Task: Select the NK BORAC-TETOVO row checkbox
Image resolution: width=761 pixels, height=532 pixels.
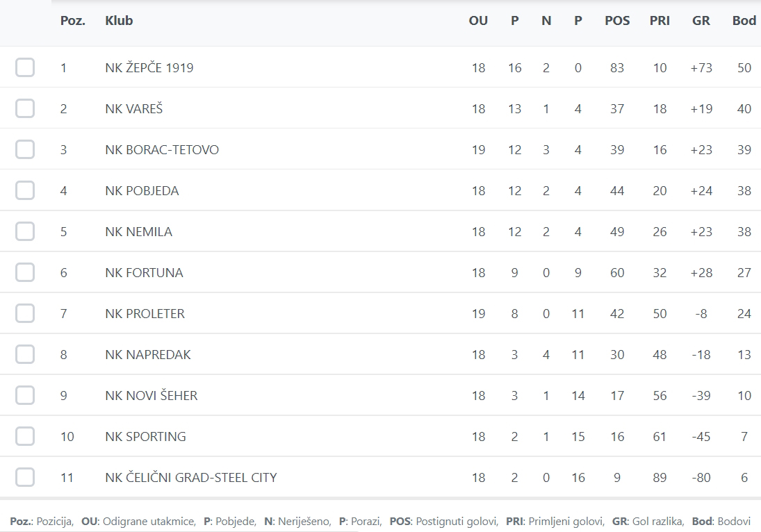Action: coord(25,149)
